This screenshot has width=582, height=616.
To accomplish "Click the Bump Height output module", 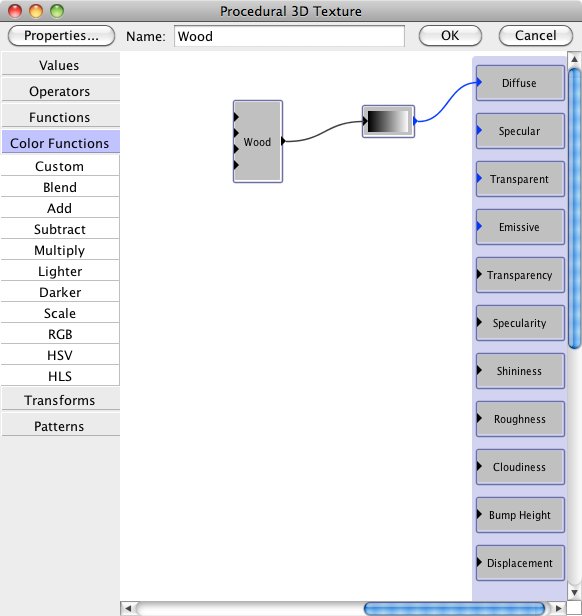I will 520,515.
